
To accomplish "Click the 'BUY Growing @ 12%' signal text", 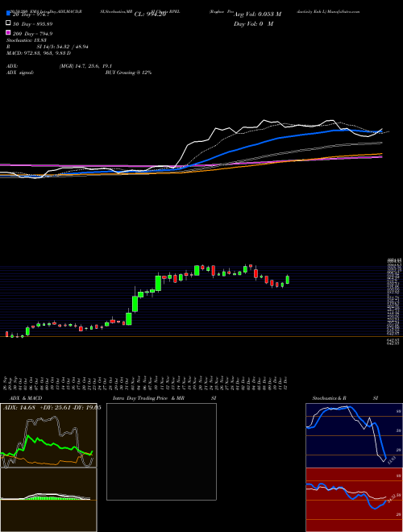I will (128, 73).
